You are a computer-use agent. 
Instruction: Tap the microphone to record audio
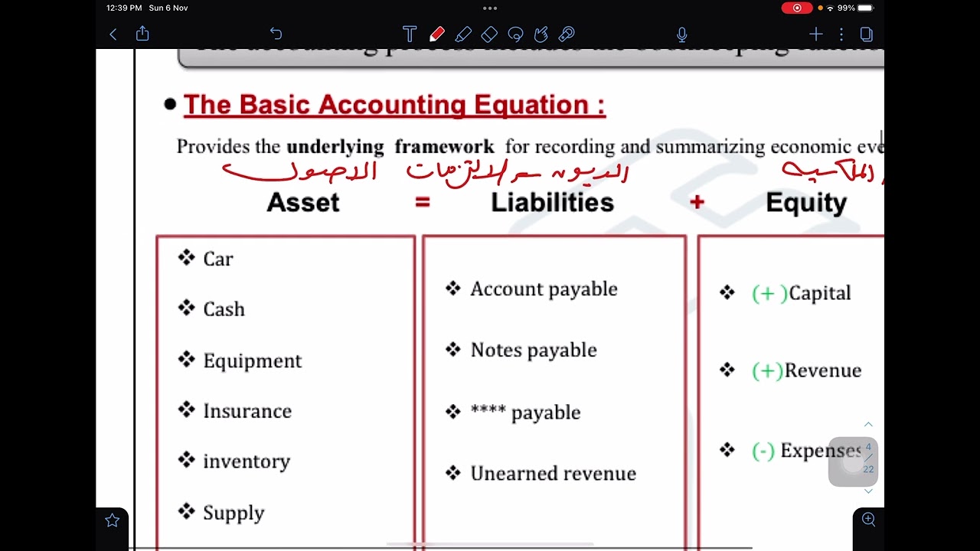tap(682, 34)
